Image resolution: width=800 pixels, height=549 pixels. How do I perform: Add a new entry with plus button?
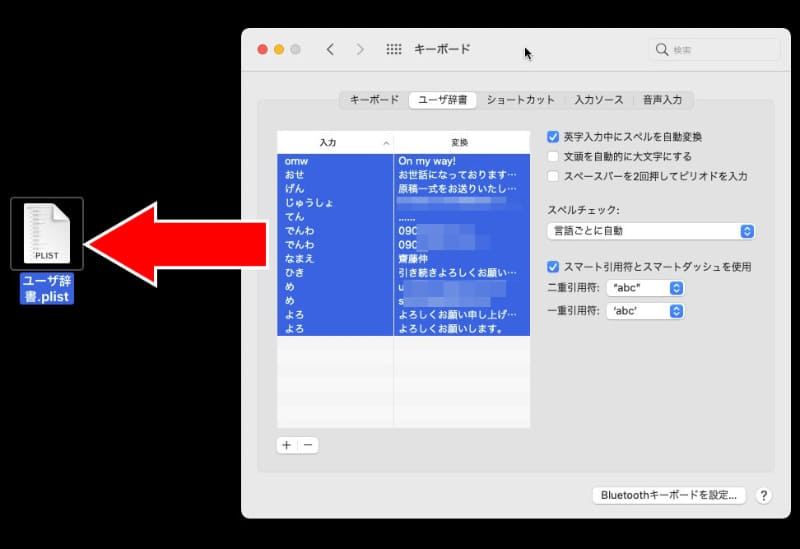pyautogui.click(x=287, y=445)
